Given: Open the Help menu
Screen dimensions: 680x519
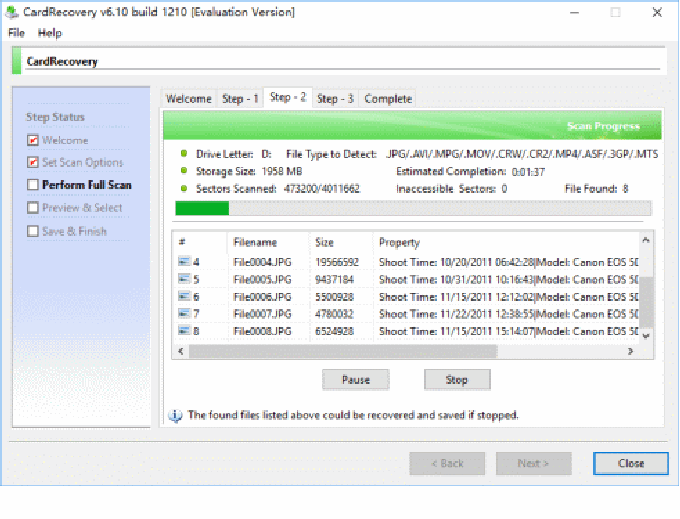Looking at the screenshot, I should pyautogui.click(x=49, y=33).
